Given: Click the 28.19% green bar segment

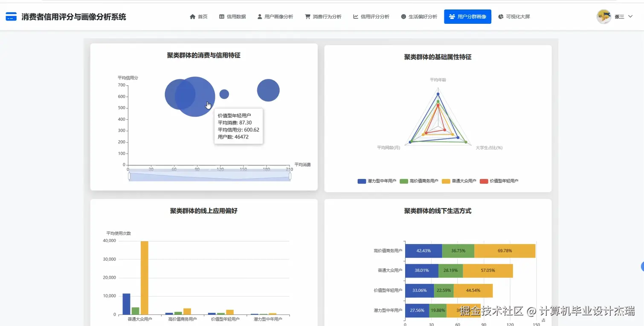Looking at the screenshot, I should (451, 271).
